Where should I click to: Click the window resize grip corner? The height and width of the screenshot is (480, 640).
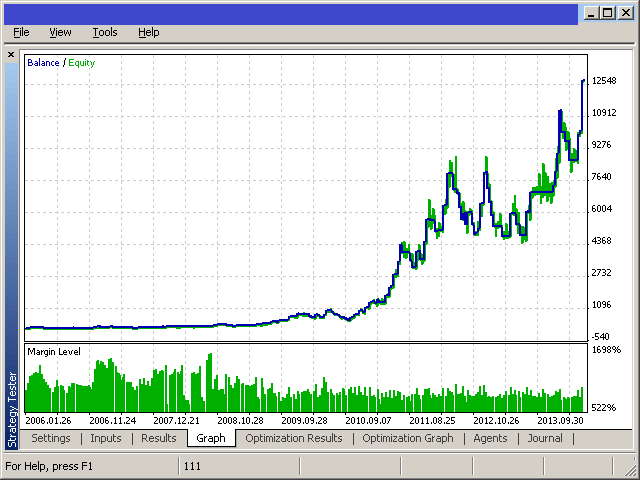[630, 468]
